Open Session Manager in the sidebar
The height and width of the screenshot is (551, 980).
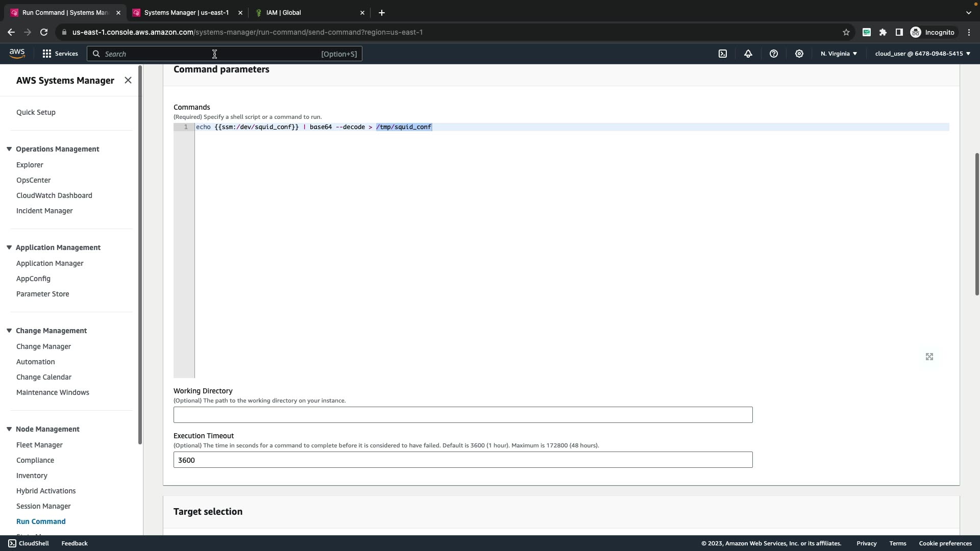(43, 506)
